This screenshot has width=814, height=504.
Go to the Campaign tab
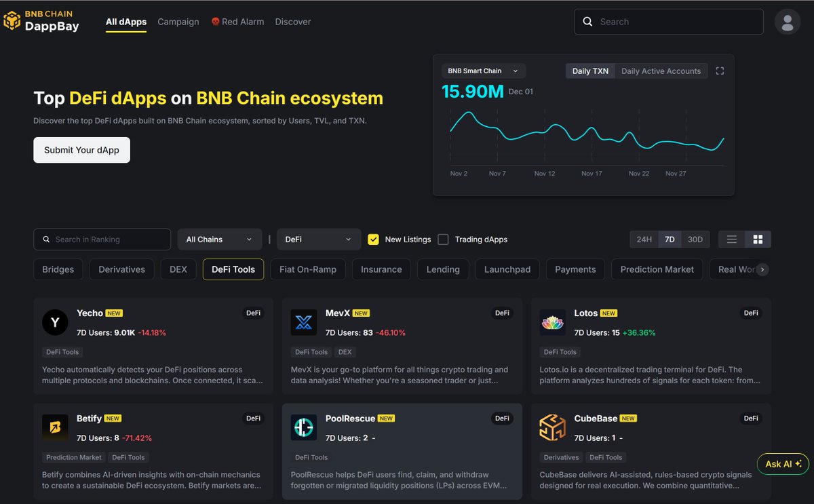[178, 22]
